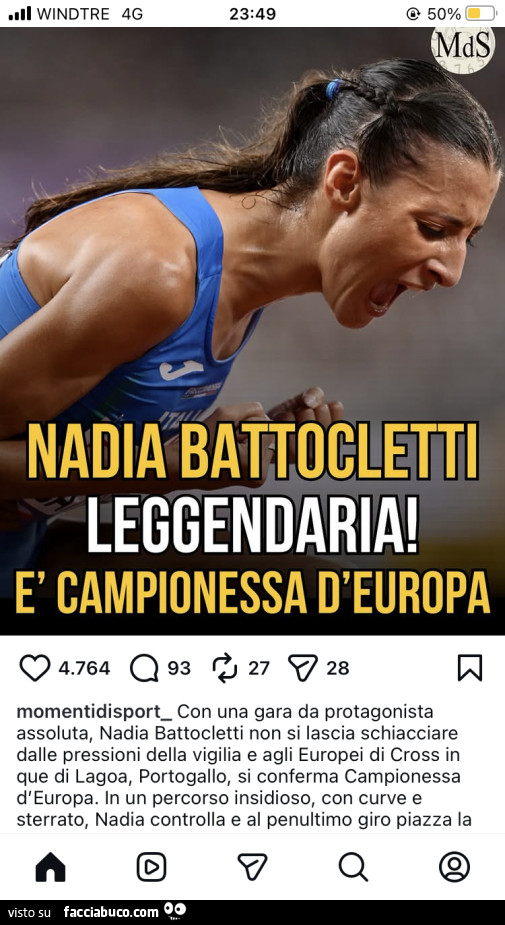View the 28 shares count

(337, 668)
